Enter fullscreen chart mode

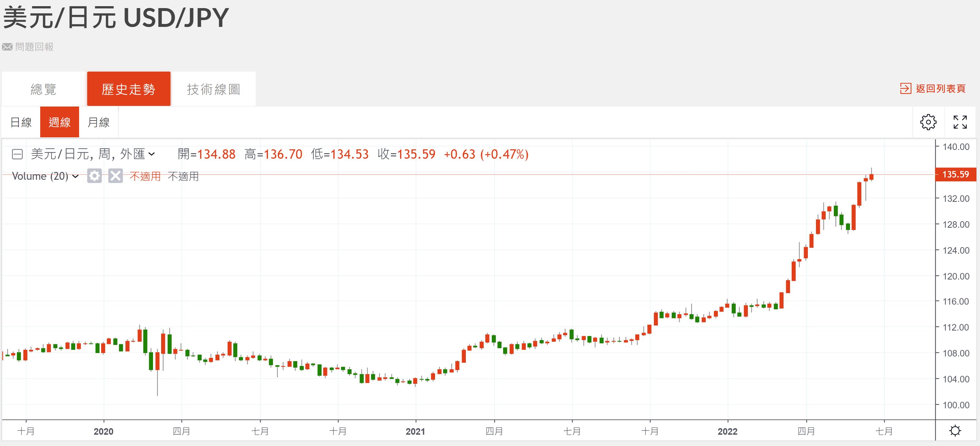click(960, 122)
